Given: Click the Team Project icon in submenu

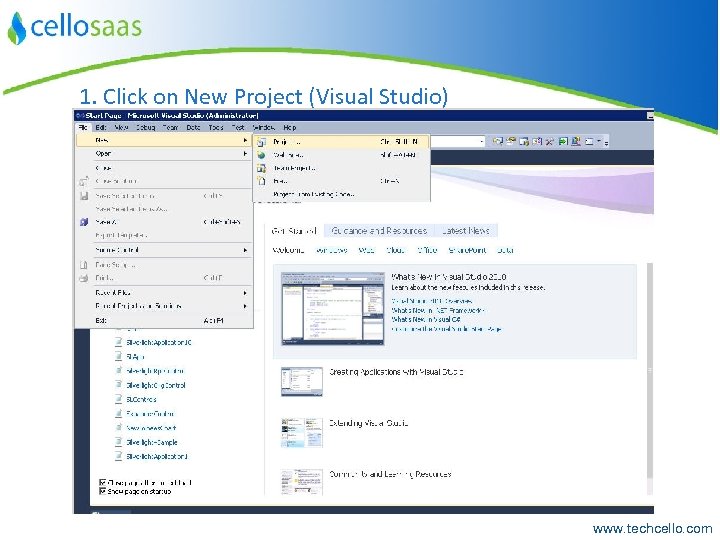Looking at the screenshot, I should [x=261, y=168].
